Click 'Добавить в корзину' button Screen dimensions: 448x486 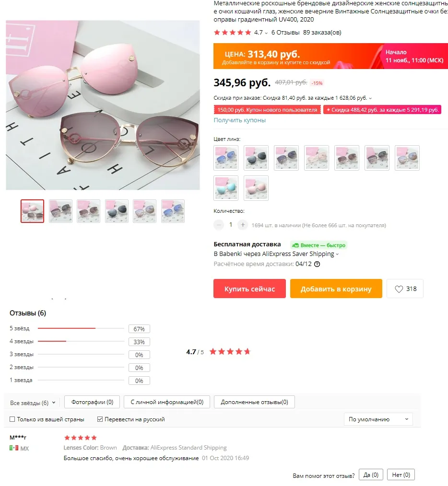[x=336, y=289]
